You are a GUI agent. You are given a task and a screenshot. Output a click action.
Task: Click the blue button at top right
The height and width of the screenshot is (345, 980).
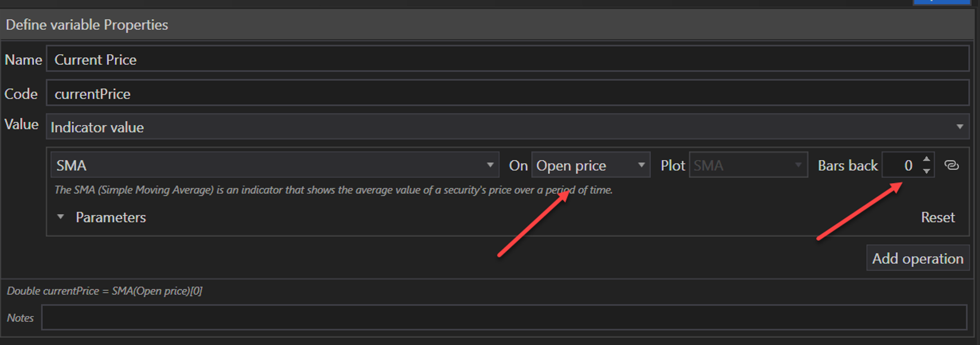tap(941, 2)
